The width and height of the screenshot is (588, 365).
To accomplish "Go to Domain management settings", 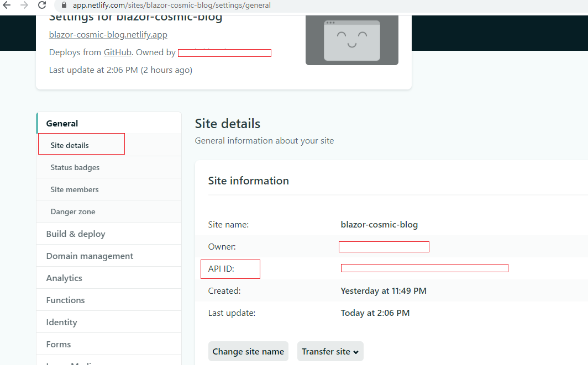I will [109, 256].
